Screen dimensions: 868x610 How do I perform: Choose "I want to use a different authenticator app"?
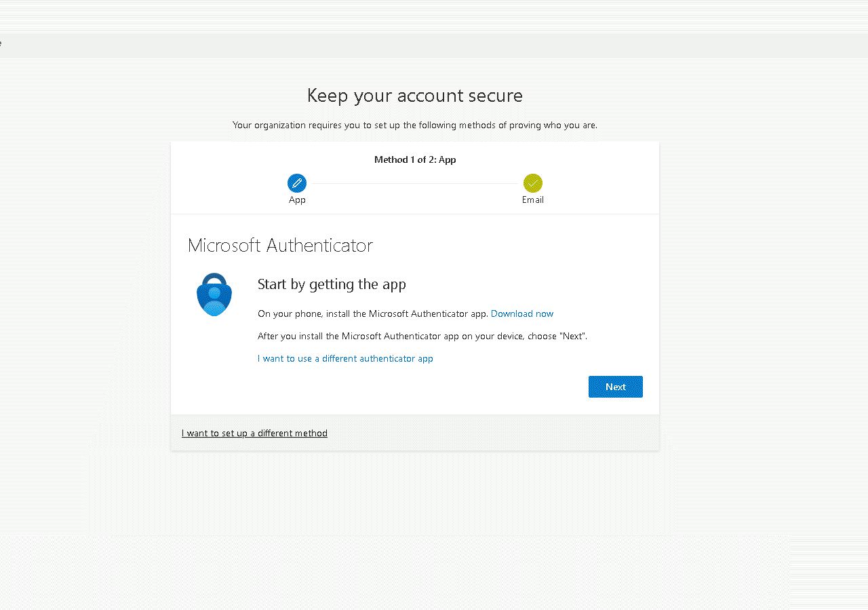tap(345, 358)
